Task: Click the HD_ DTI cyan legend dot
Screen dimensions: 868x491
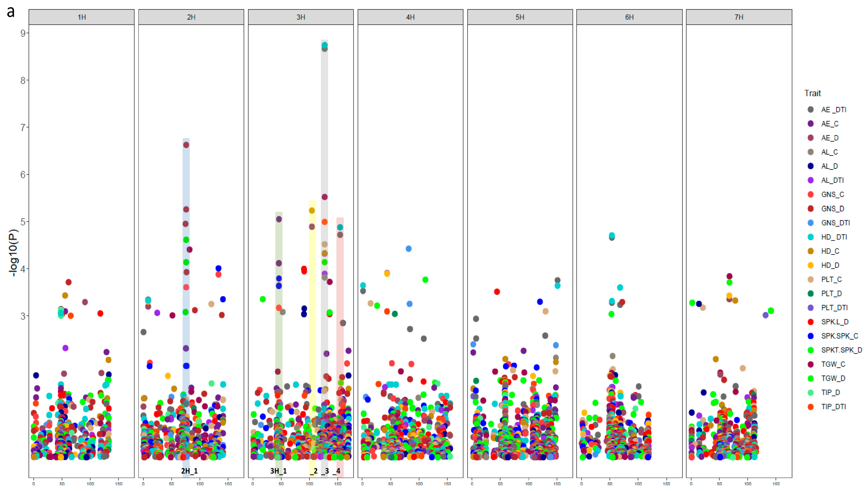Action: [x=810, y=237]
